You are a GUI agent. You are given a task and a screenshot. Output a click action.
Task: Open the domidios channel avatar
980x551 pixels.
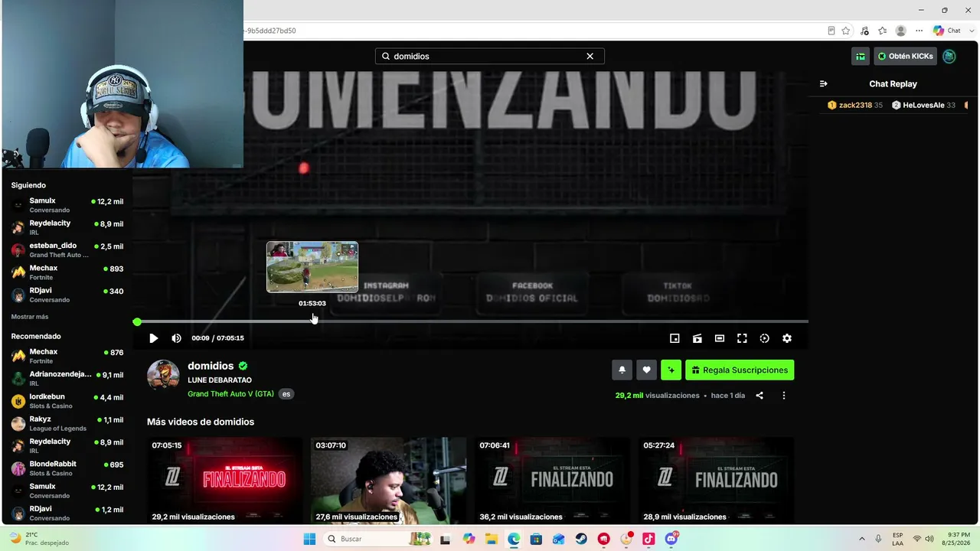pos(163,375)
